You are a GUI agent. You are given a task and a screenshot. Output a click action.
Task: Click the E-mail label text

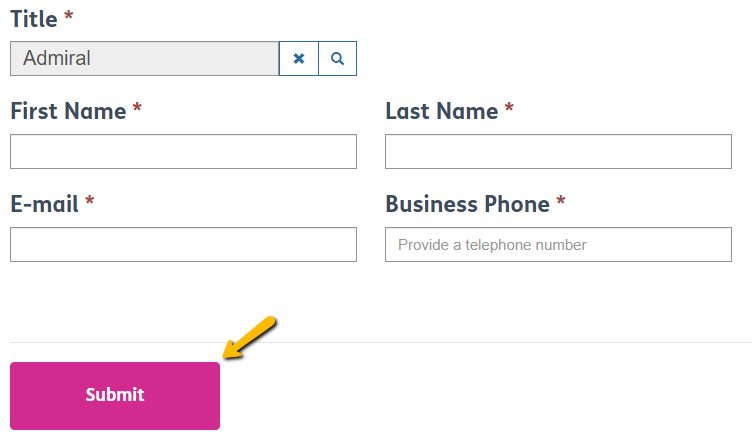[x=44, y=204]
